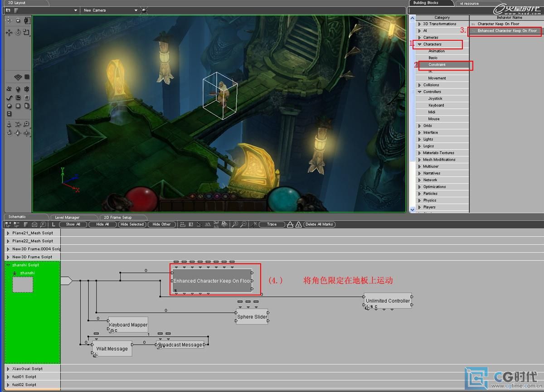Click the create light bulb icon
Image resolution: width=544 pixels, height=392 pixels.
[18, 89]
